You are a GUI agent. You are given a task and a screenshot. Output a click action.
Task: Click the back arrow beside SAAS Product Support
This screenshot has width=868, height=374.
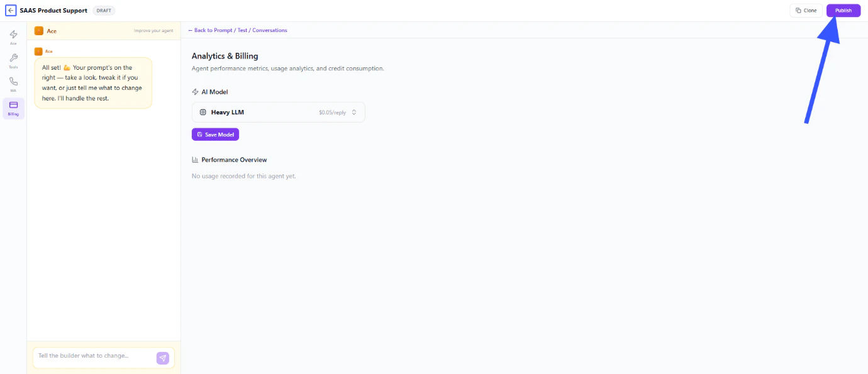pyautogui.click(x=11, y=11)
